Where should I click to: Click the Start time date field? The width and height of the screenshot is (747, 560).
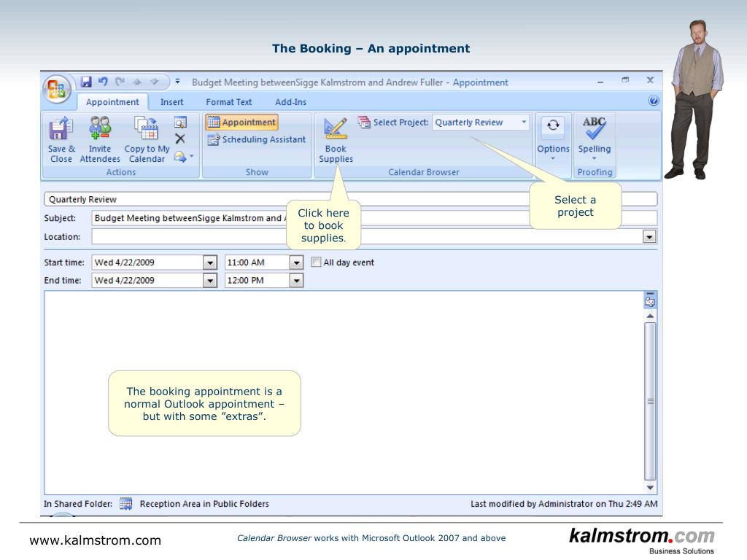pos(147,262)
